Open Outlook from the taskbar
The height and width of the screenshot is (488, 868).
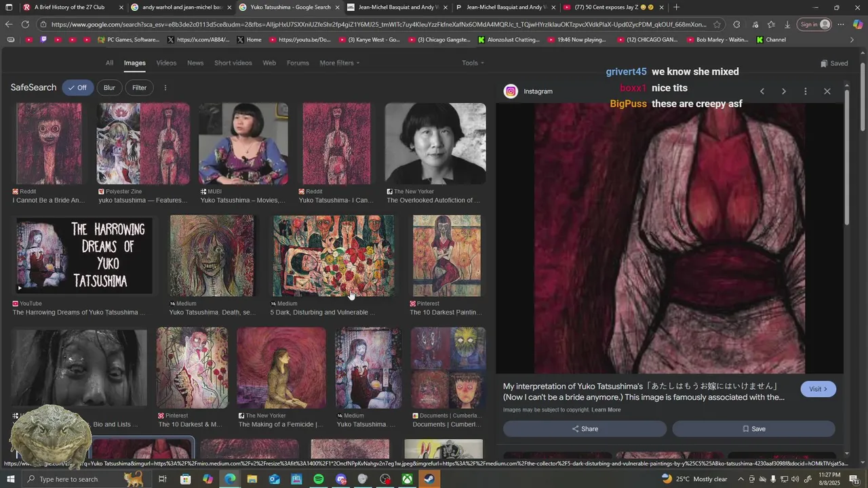coord(274,479)
